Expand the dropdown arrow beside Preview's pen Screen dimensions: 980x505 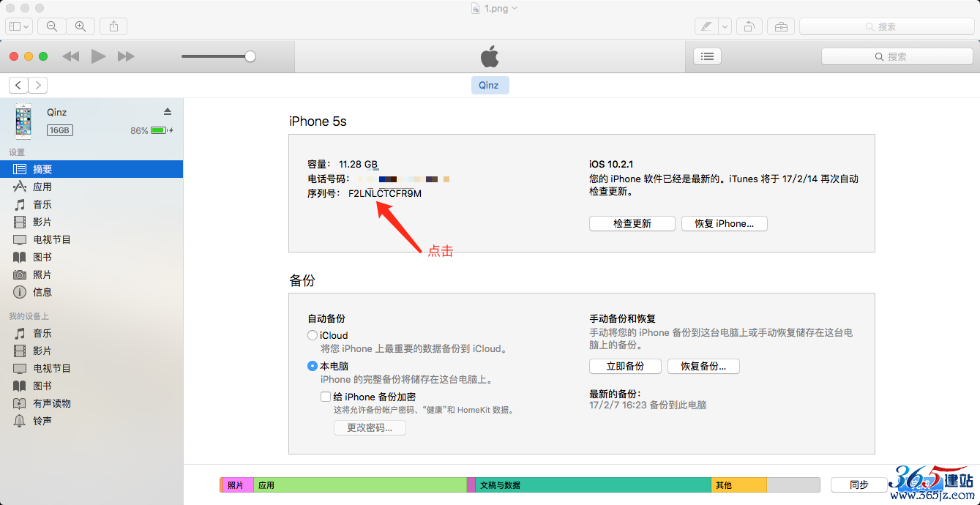(x=725, y=26)
